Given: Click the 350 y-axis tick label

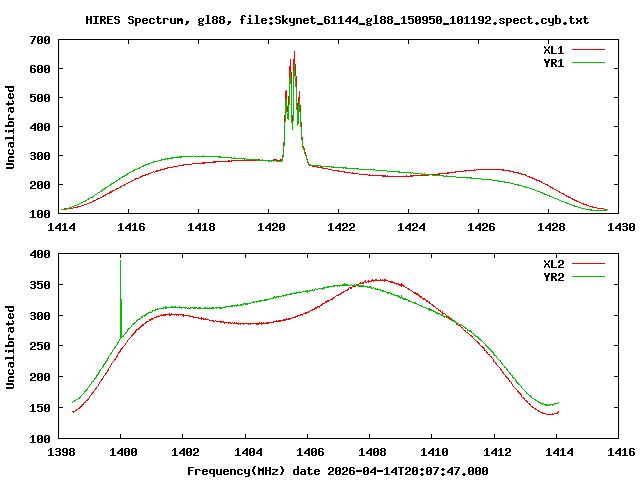Looking at the screenshot, I should pos(40,285).
